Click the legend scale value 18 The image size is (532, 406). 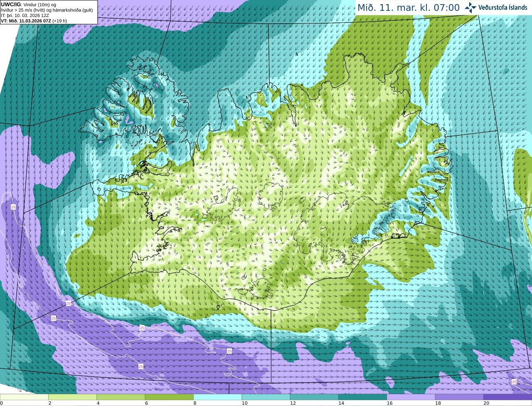pos(438,403)
